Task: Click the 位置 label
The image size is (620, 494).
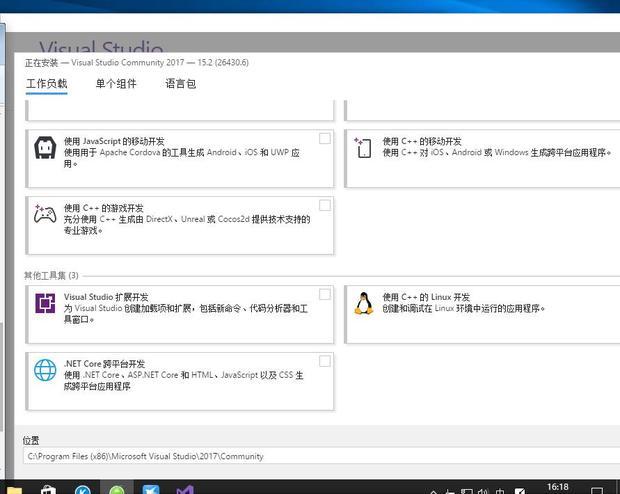Action: (31, 440)
